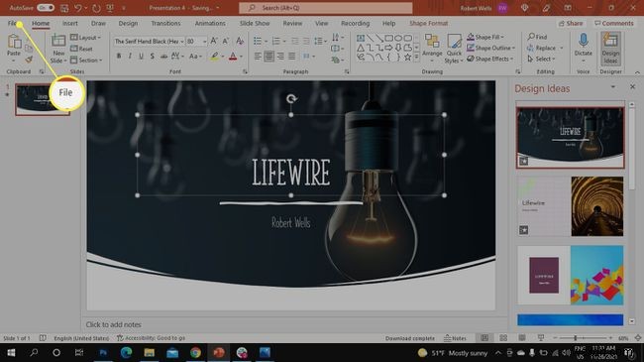Click the Arrange icon
Viewport: 644px width, 362px height.
point(432,41)
